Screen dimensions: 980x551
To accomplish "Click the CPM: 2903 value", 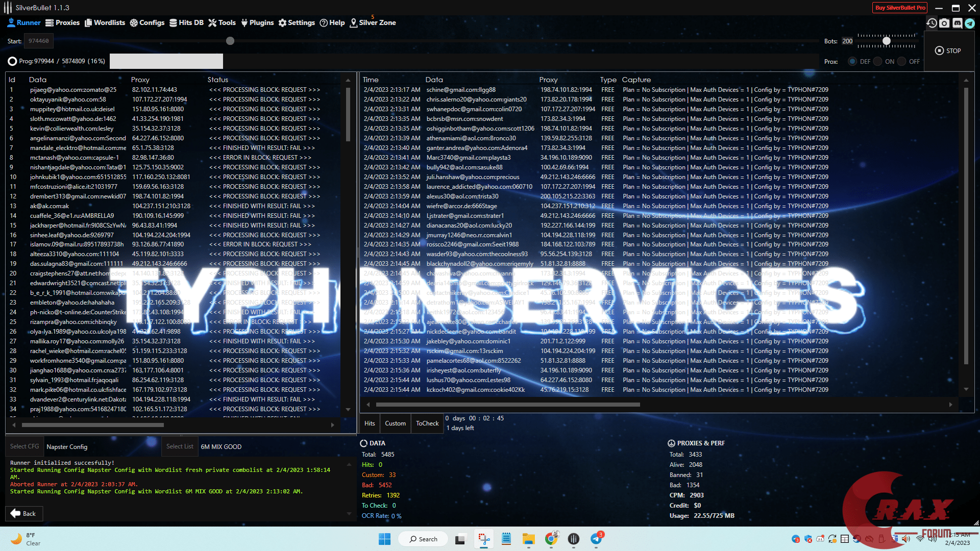I will click(687, 495).
